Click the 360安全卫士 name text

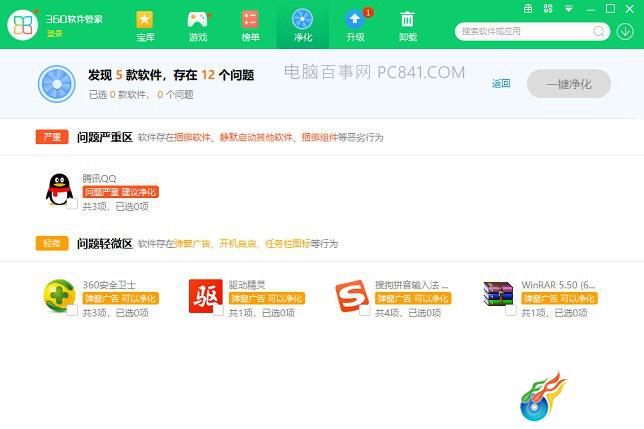(x=109, y=284)
